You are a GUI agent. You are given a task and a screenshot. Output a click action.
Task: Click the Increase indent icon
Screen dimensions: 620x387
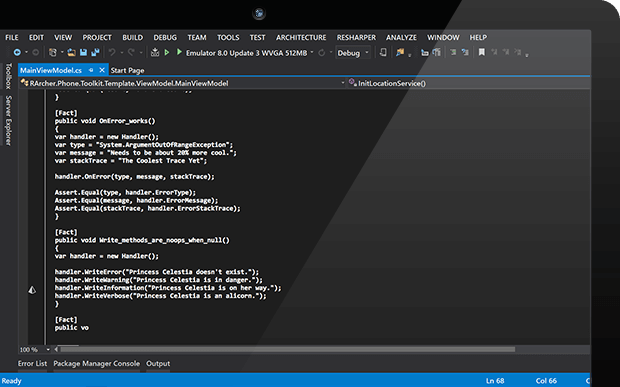pyautogui.click(x=465, y=52)
